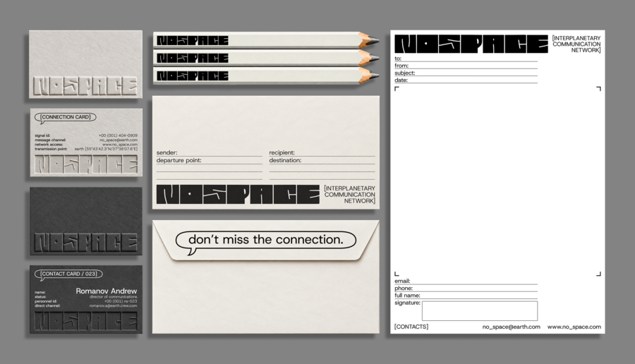Click the envelope's '[INTERPLANETARY COMMUNICATION NETWORK]' text

point(349,195)
